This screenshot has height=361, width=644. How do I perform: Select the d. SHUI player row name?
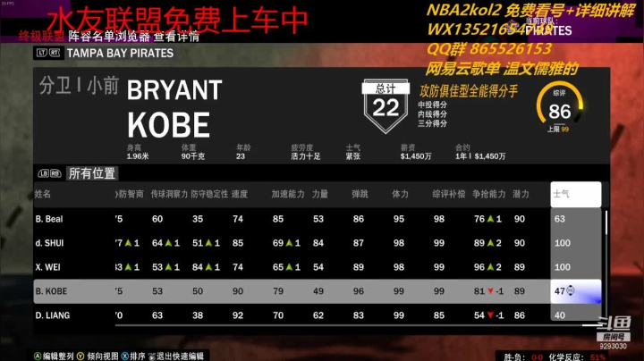click(x=49, y=243)
